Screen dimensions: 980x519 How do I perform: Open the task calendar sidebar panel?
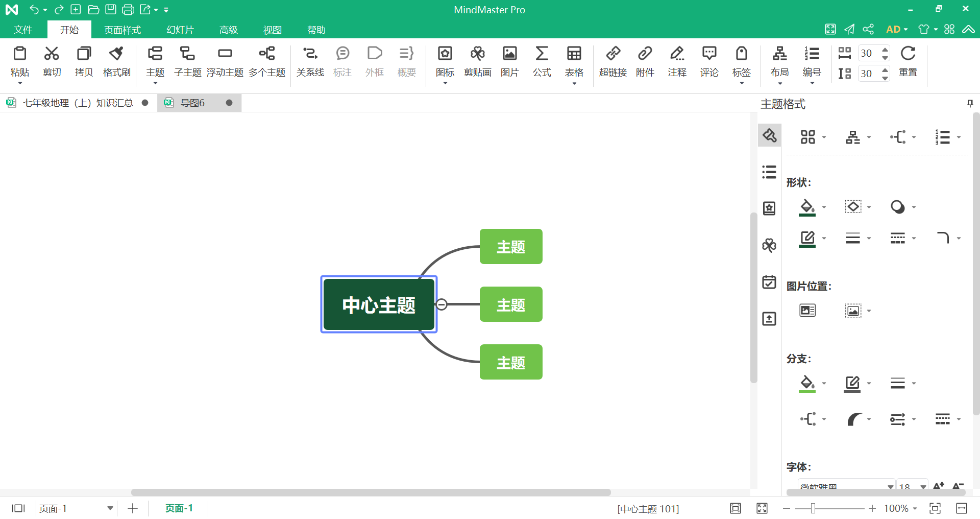coord(769,282)
